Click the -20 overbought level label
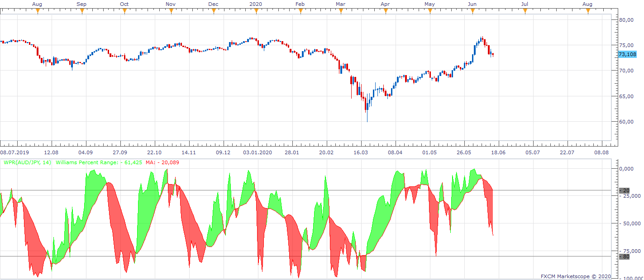 click(x=624, y=190)
